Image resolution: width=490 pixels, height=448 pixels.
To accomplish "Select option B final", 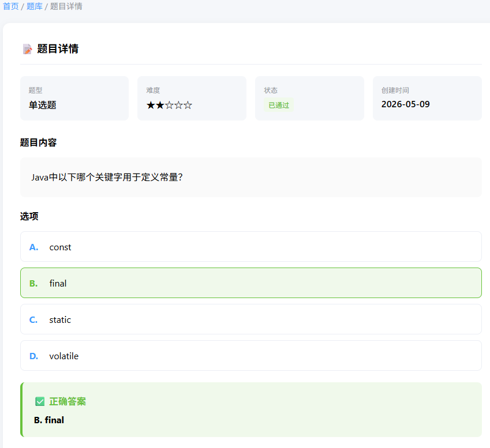I will click(x=251, y=283).
